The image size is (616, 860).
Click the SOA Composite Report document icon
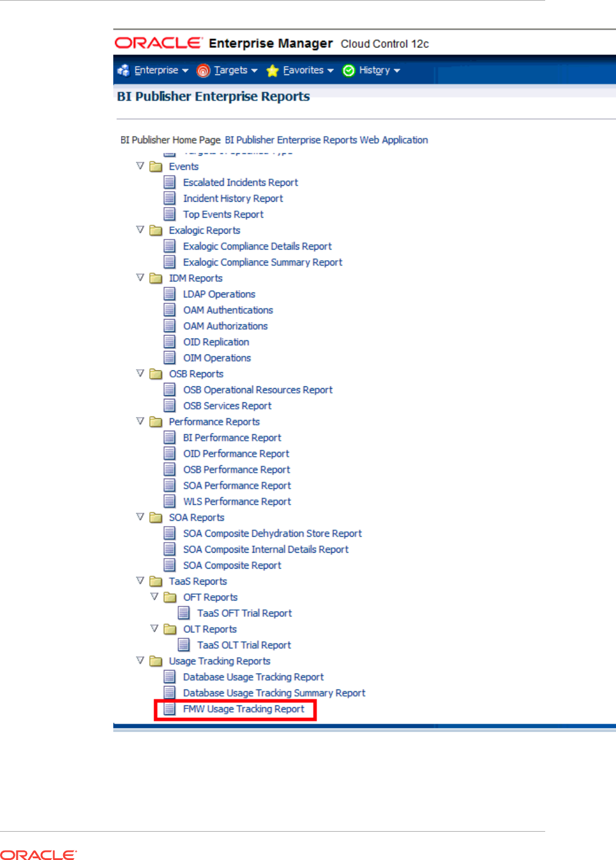(170, 564)
